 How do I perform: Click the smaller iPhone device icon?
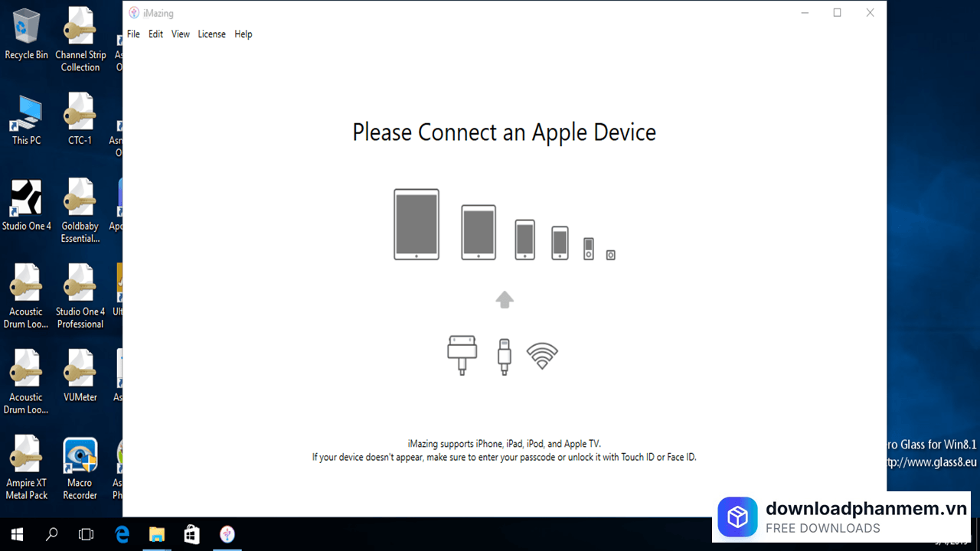point(560,243)
